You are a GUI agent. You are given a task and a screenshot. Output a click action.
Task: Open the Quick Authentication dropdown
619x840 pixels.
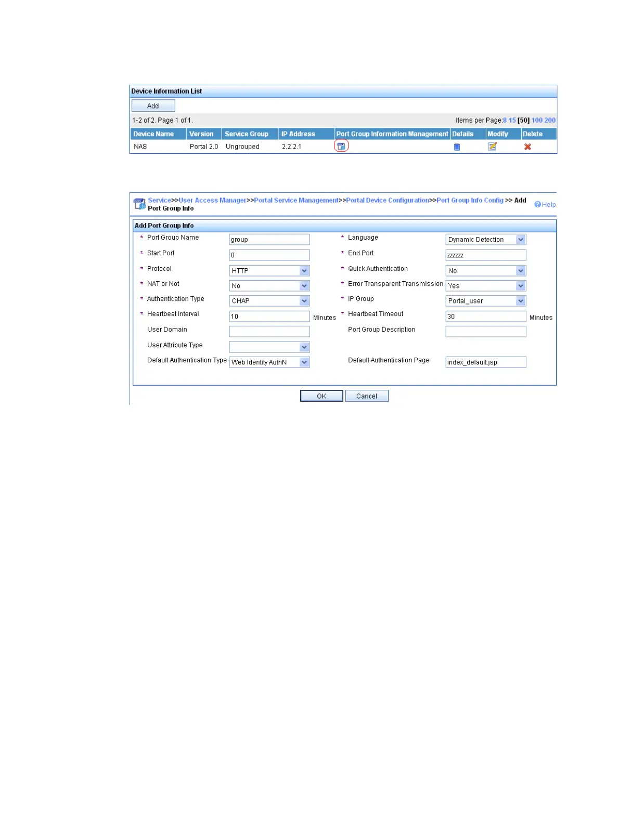coord(486,271)
